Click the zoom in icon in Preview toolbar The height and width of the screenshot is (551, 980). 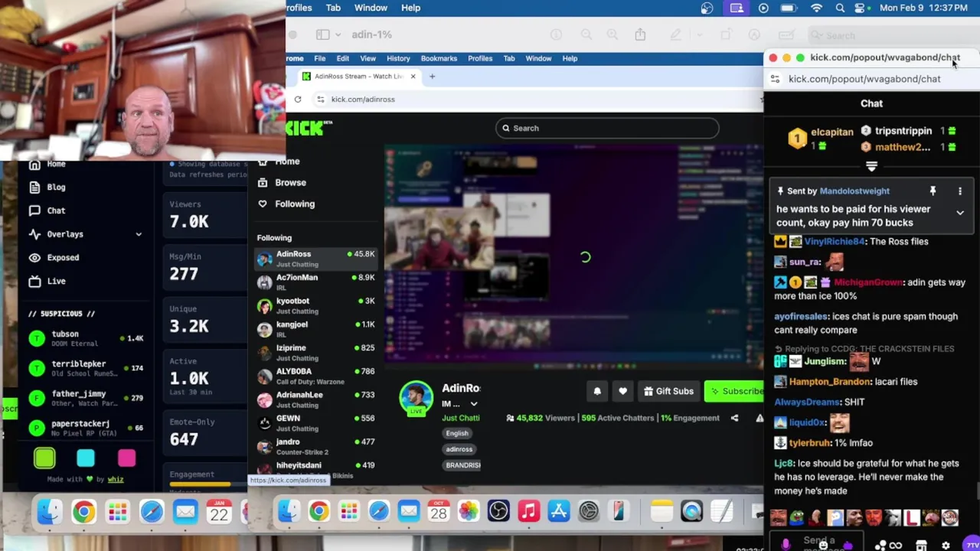612,35
